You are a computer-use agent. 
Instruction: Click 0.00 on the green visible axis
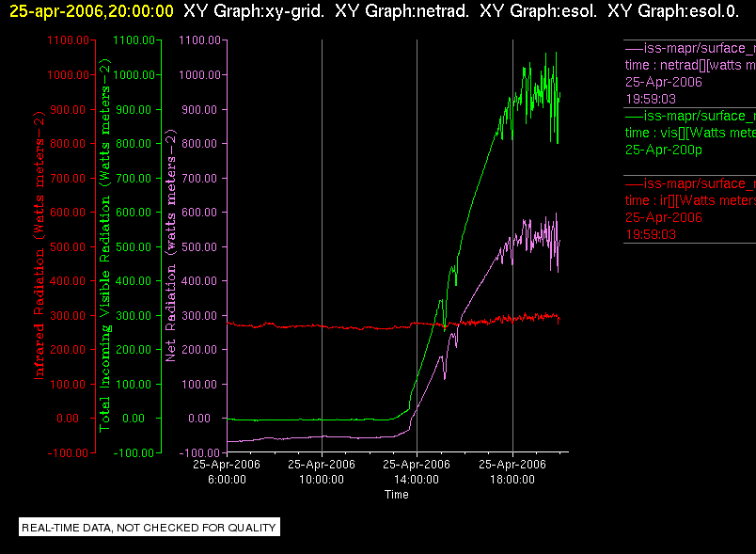[134, 419]
